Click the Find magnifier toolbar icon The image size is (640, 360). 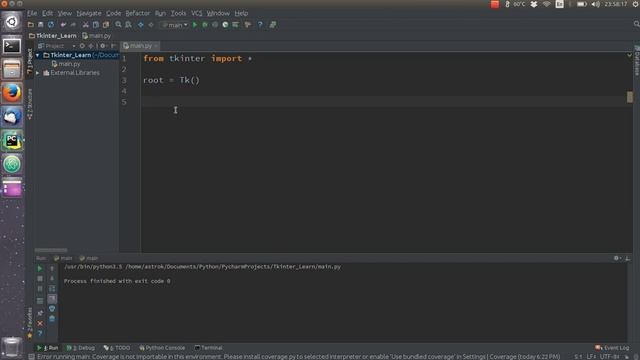(118, 25)
